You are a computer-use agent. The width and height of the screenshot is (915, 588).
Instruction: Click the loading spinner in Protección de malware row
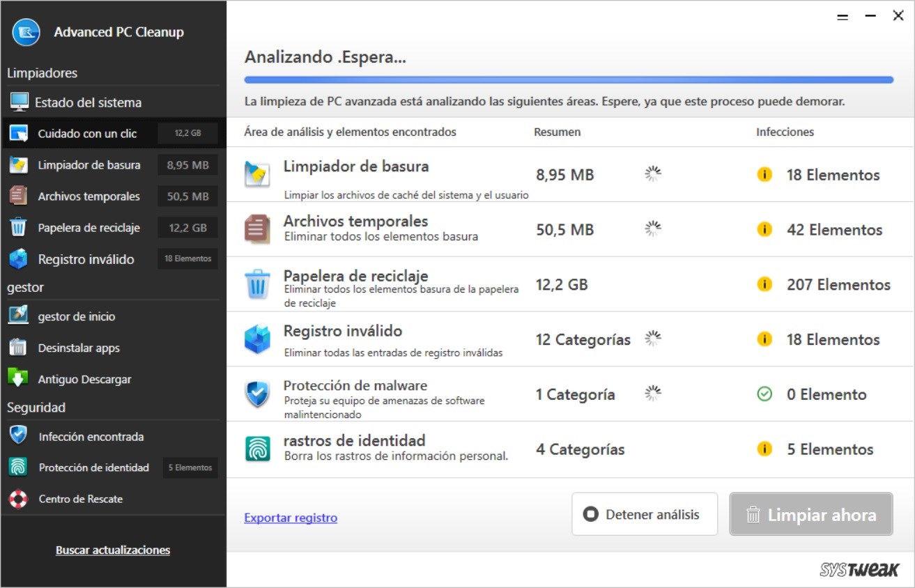653,394
